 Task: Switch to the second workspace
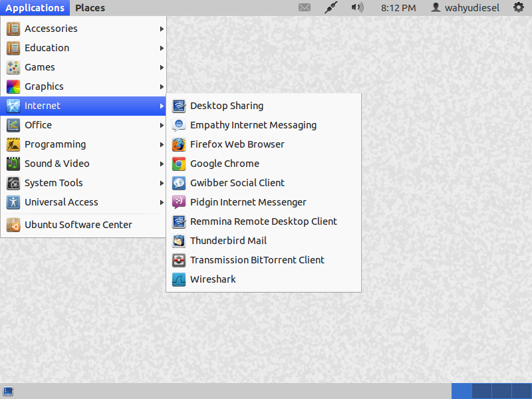click(x=481, y=391)
